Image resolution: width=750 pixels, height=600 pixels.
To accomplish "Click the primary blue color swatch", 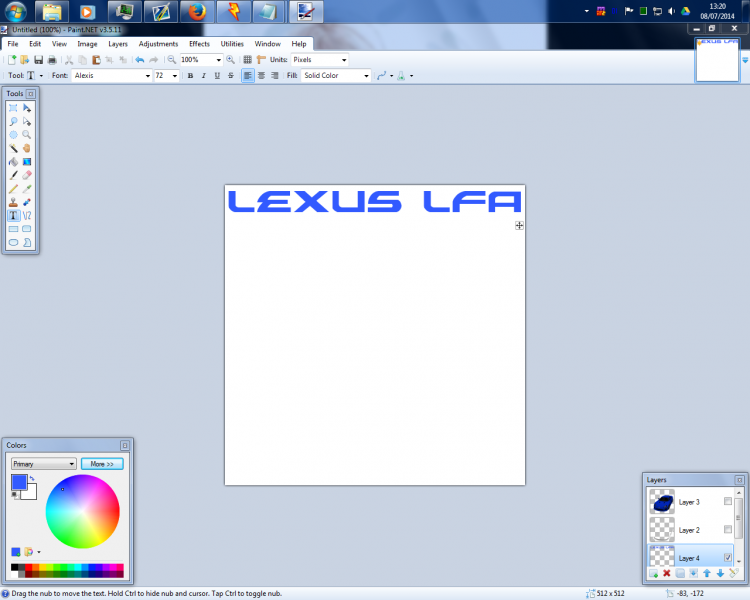I will tap(19, 482).
